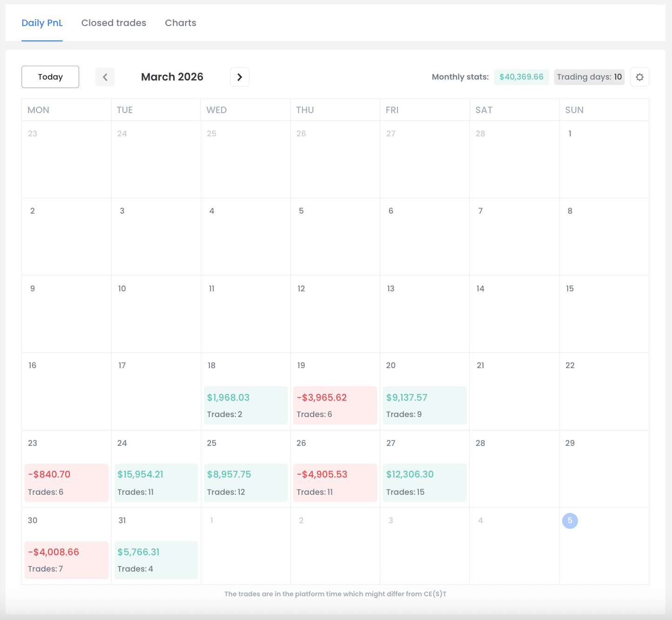The height and width of the screenshot is (620, 672).
Task: Open the calendar settings gear icon
Action: [x=639, y=77]
